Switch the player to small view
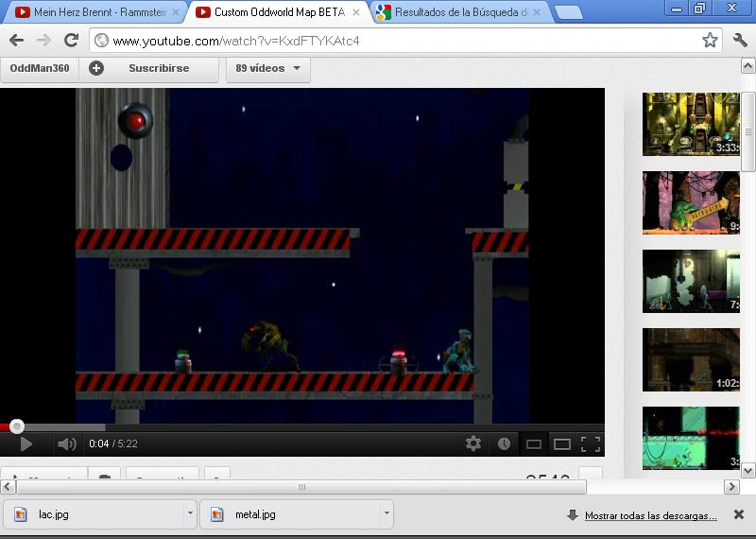756x539 pixels. tap(534, 443)
